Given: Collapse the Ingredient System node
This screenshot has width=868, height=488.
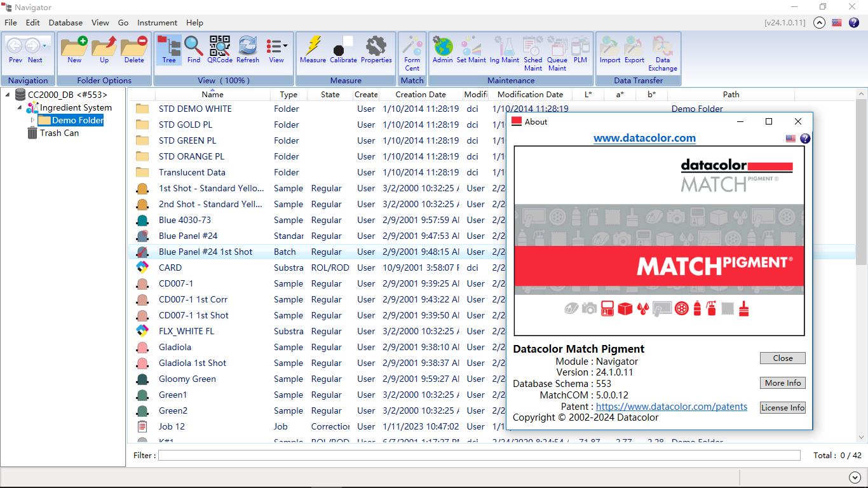Looking at the screenshot, I should [20, 107].
